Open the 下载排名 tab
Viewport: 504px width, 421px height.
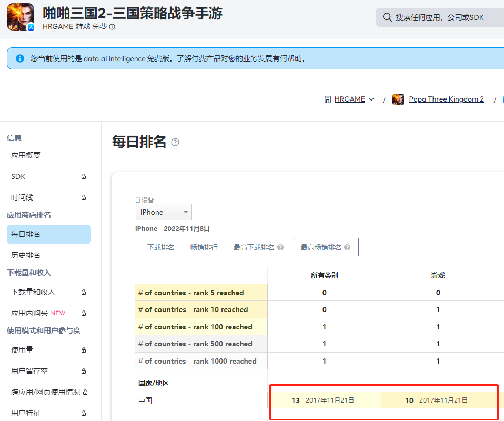163,247
